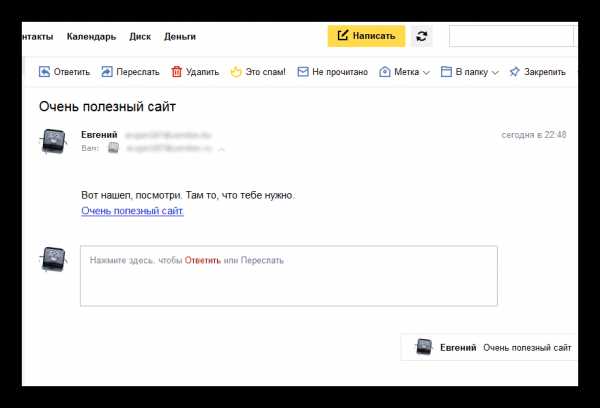Compose new mail with Написать text

pos(374,36)
